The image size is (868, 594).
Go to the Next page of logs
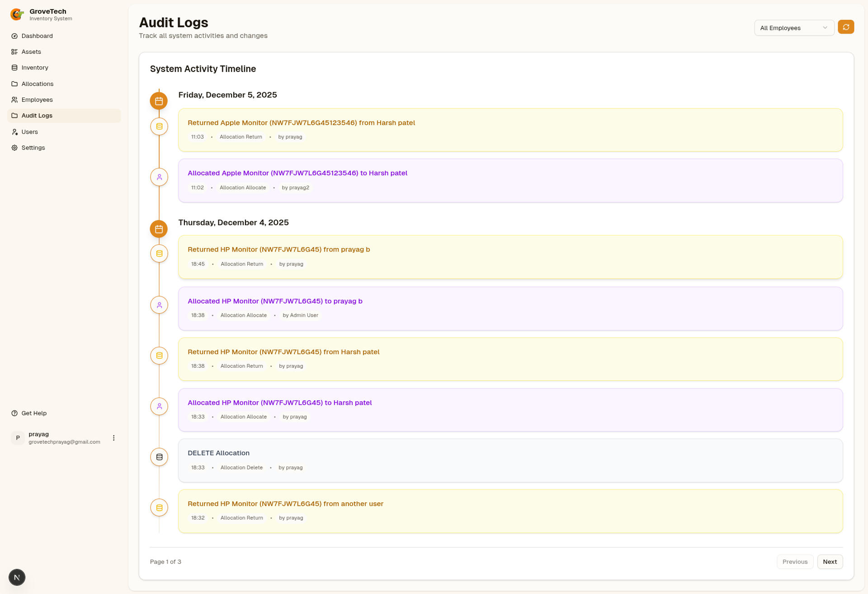[x=830, y=562]
